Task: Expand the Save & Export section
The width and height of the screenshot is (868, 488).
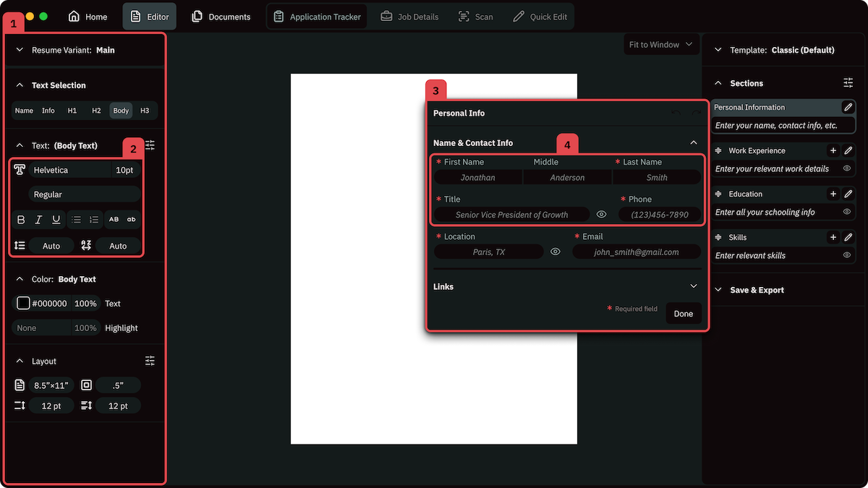Action: (x=718, y=290)
